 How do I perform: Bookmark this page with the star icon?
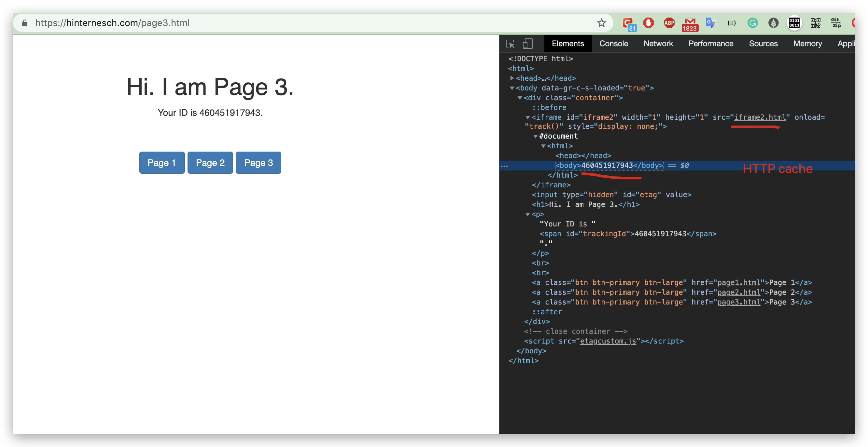coord(601,23)
